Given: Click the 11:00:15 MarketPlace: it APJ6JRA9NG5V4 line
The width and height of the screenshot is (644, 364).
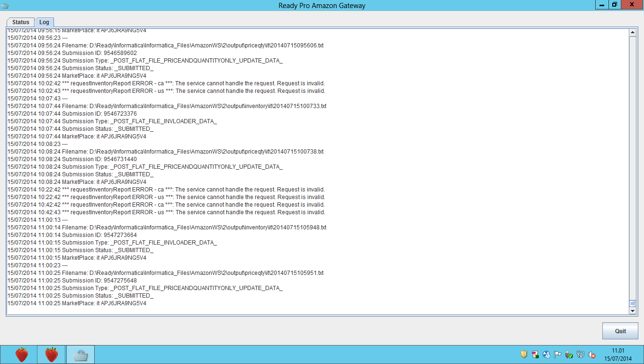Looking at the screenshot, I should click(x=77, y=258).
